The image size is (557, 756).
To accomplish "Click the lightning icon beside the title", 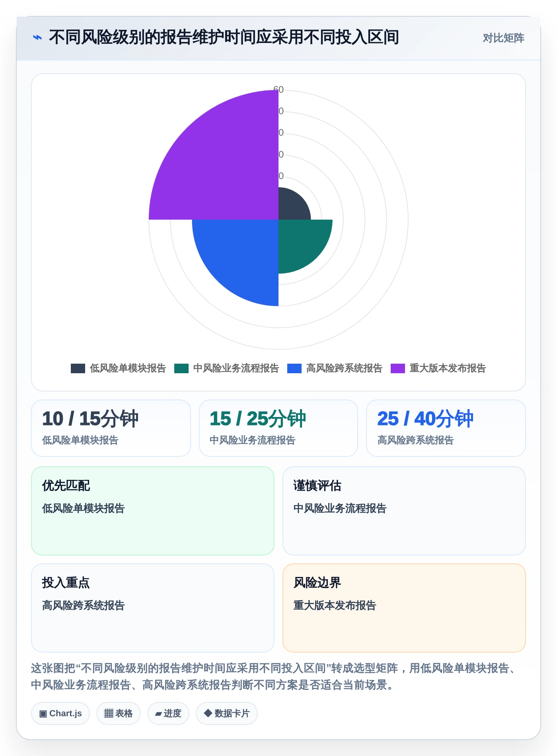I will (37, 38).
